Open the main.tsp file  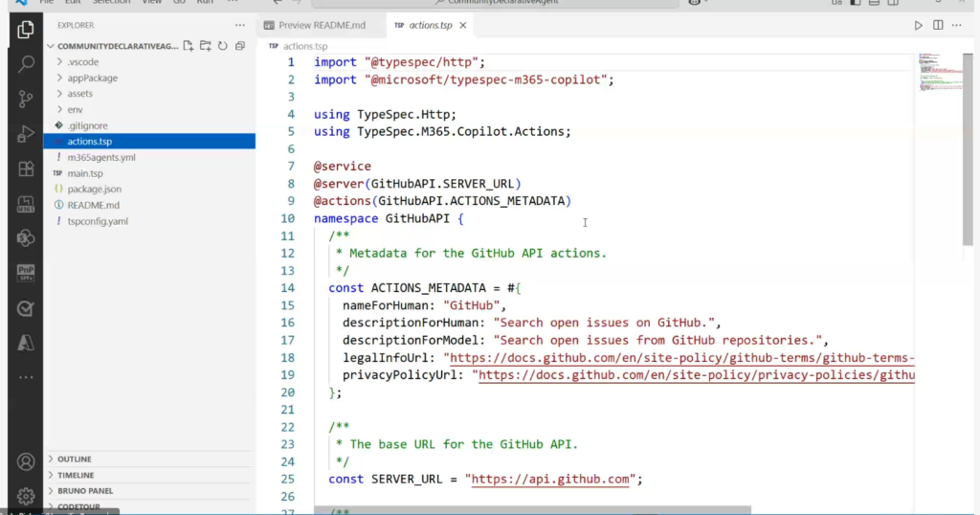tap(85, 173)
